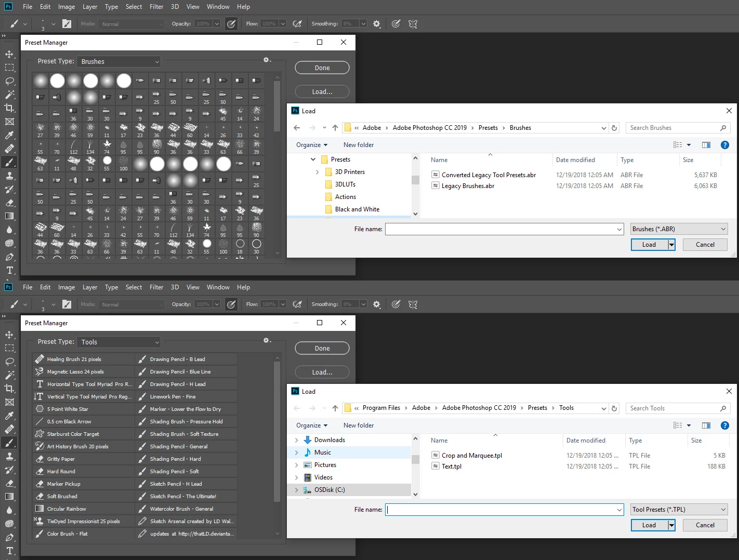Screen dimensions: 739x560
Task: Expand the 3D Printers folder in tree
Action: pyautogui.click(x=318, y=172)
